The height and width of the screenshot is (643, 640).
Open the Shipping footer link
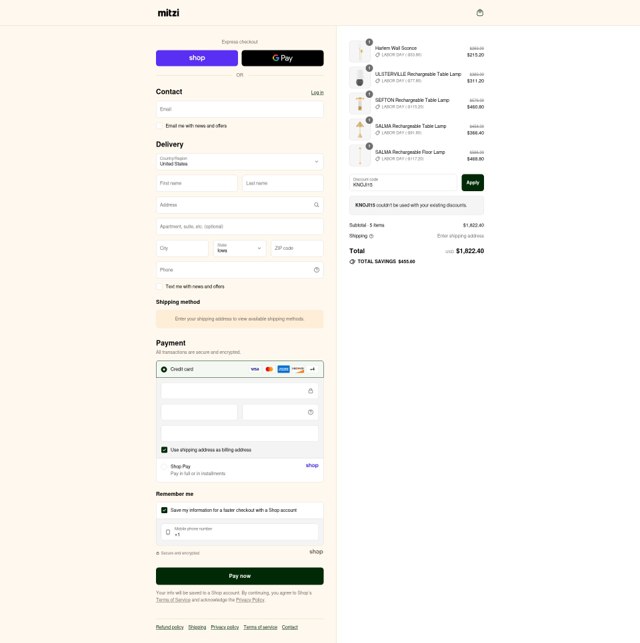[x=197, y=627]
